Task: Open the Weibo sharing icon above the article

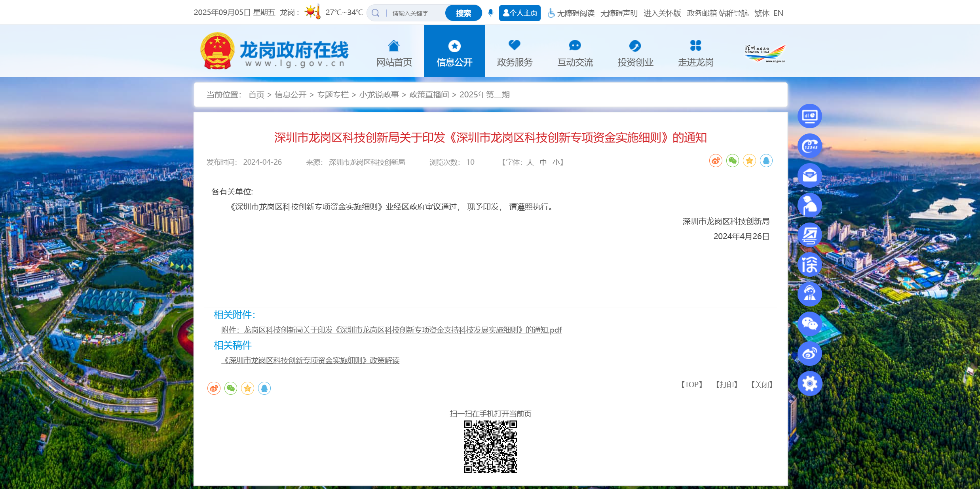Action: click(x=716, y=161)
